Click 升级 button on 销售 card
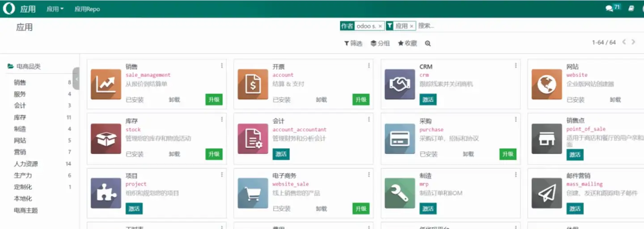644x229 pixels. (214, 100)
